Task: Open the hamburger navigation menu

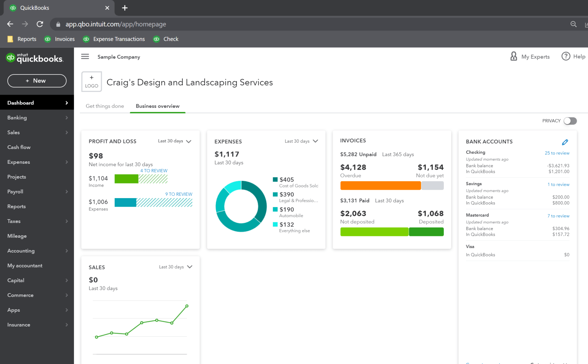Action: [85, 56]
